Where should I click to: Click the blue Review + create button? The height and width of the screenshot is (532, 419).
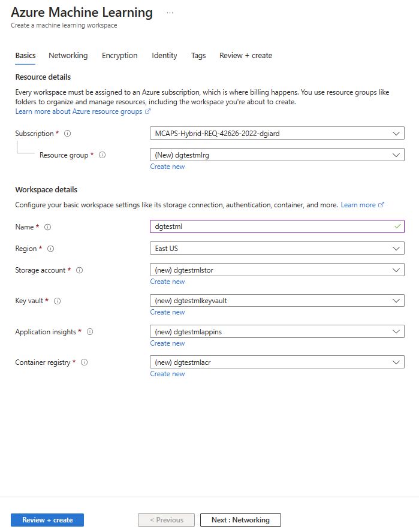click(47, 520)
